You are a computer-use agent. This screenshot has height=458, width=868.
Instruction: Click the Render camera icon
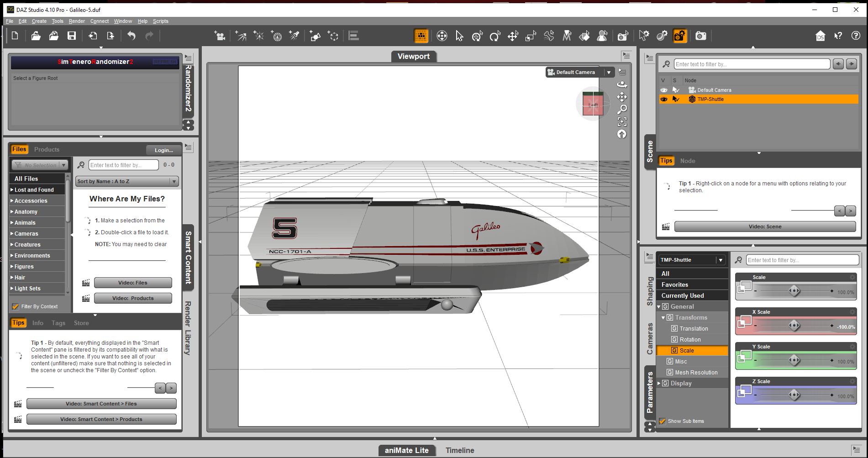click(701, 36)
